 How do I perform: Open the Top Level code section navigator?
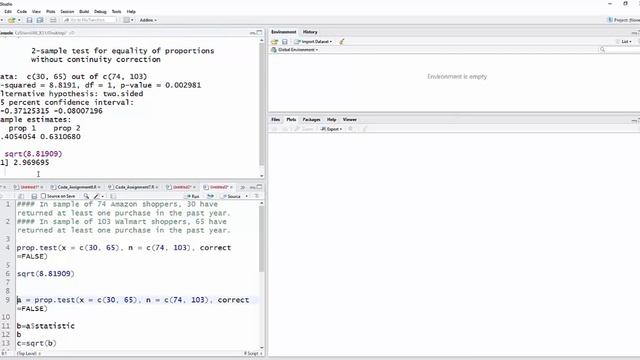pos(28,353)
